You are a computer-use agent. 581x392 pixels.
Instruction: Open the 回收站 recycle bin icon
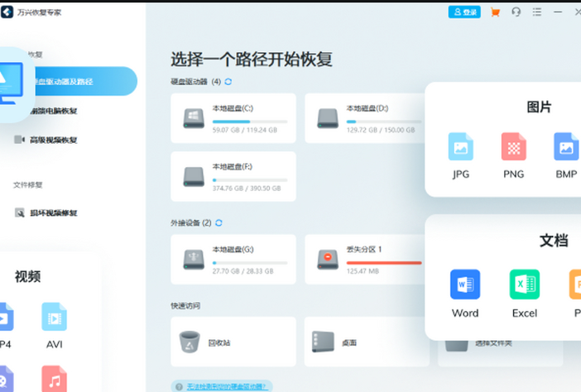[x=190, y=342]
